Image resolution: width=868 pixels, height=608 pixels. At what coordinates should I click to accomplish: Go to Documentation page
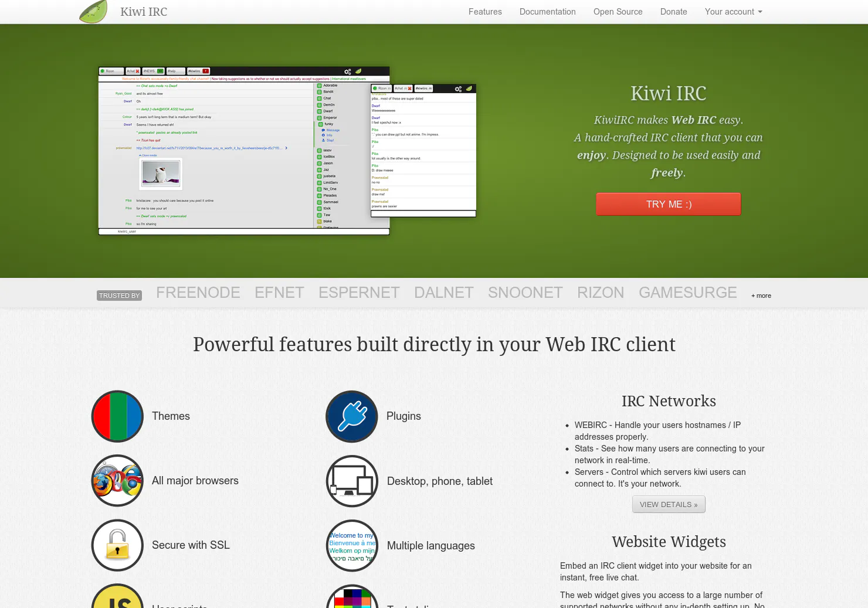547,12
